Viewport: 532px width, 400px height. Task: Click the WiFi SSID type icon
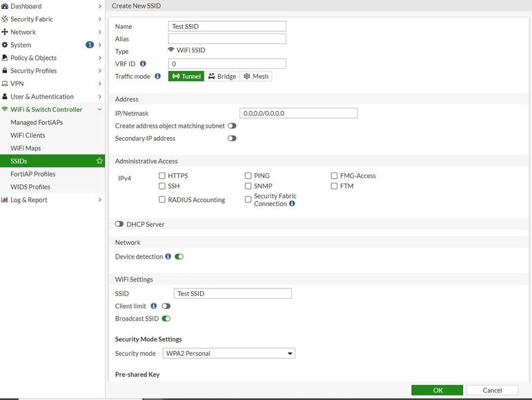pyautogui.click(x=171, y=50)
